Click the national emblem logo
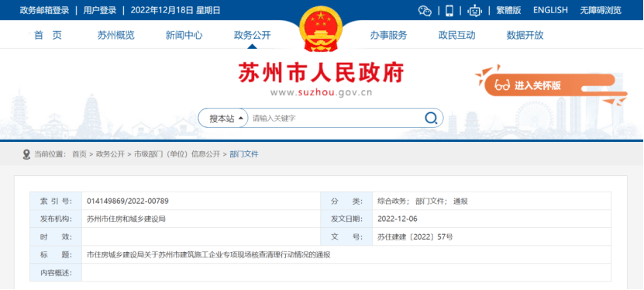Viewport: 644px width, 290px height. (x=321, y=29)
